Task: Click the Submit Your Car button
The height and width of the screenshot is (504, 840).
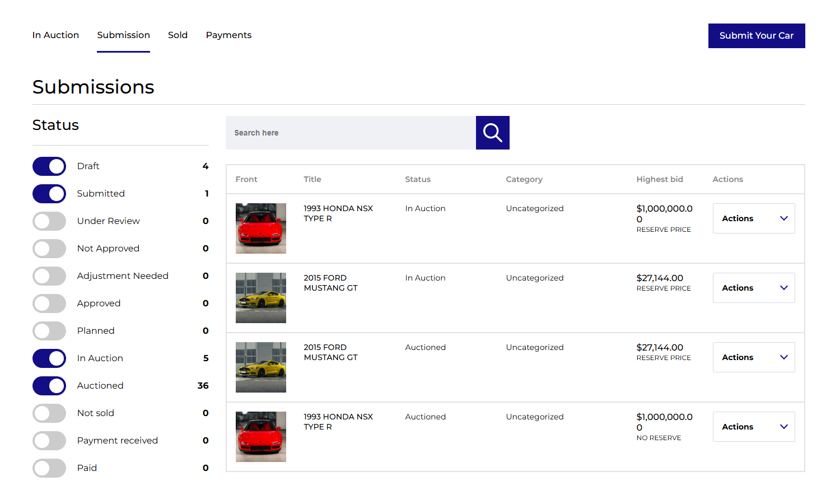Action: click(x=757, y=36)
